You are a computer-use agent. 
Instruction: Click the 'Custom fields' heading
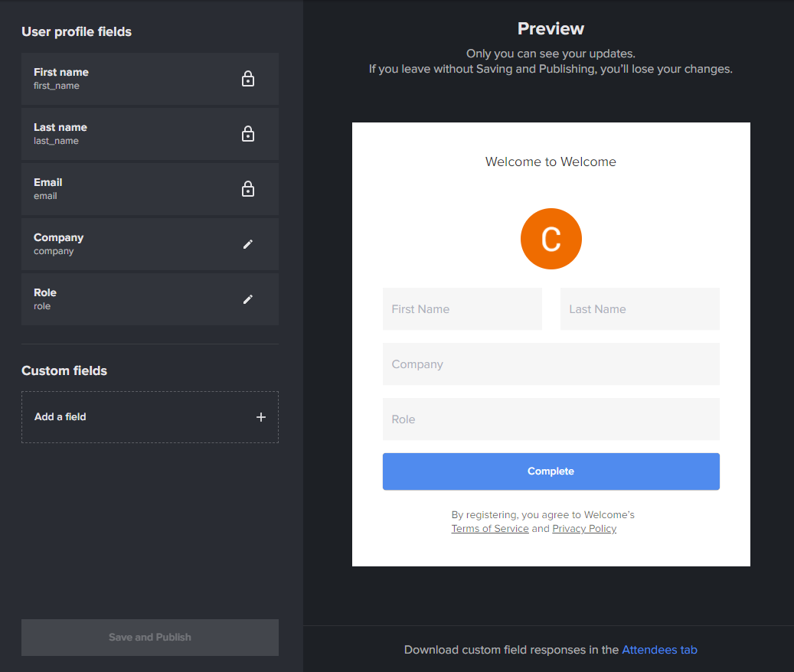click(64, 371)
